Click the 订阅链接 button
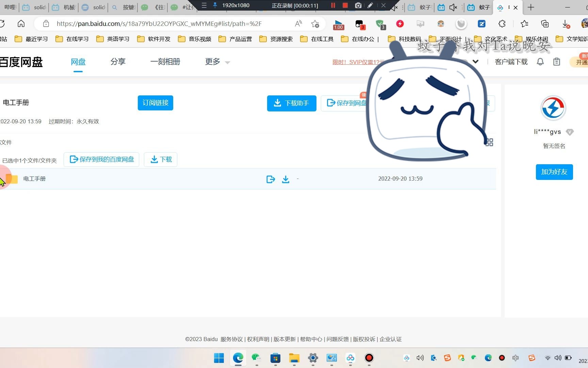Screen dimensions: 588x368 155,103
